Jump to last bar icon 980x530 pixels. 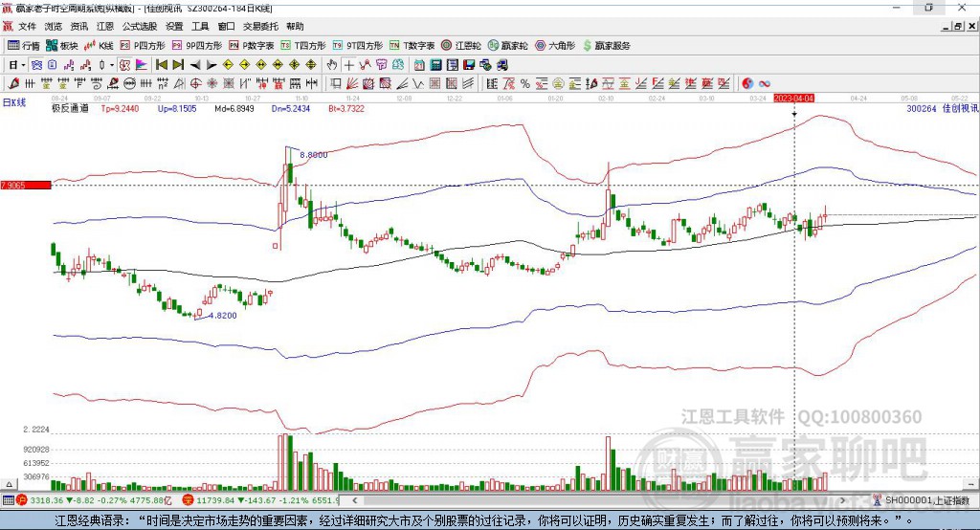point(178,65)
